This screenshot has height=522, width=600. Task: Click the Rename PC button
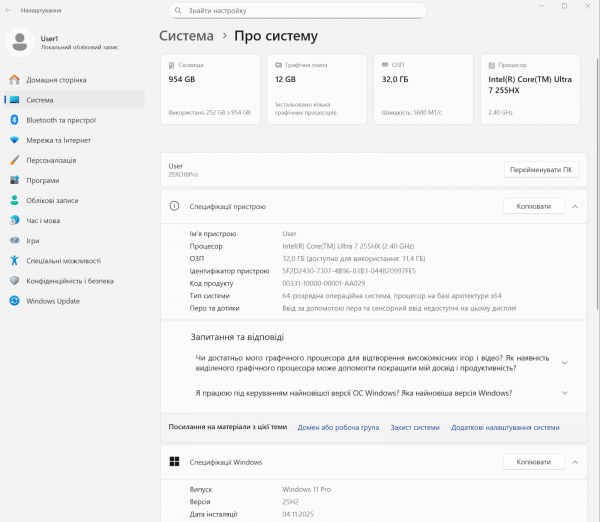[x=541, y=170]
